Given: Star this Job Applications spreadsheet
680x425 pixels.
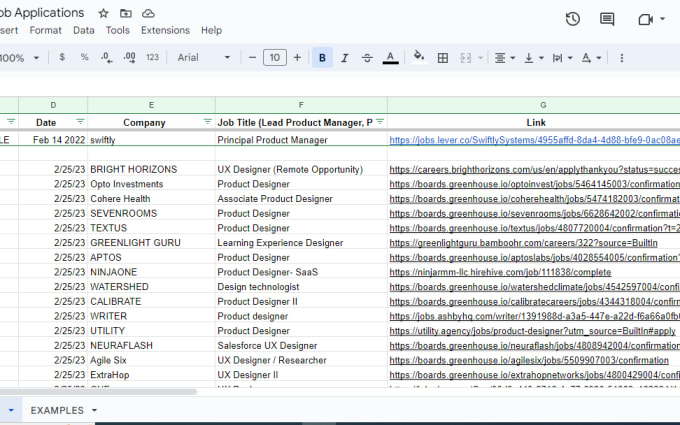Looking at the screenshot, I should (103, 13).
